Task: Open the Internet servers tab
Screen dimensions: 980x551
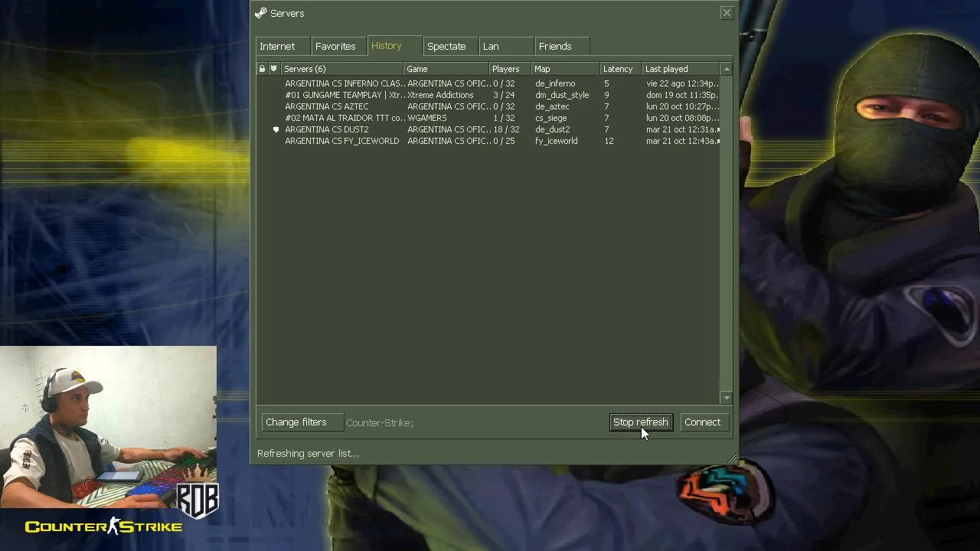Action: 282,47
